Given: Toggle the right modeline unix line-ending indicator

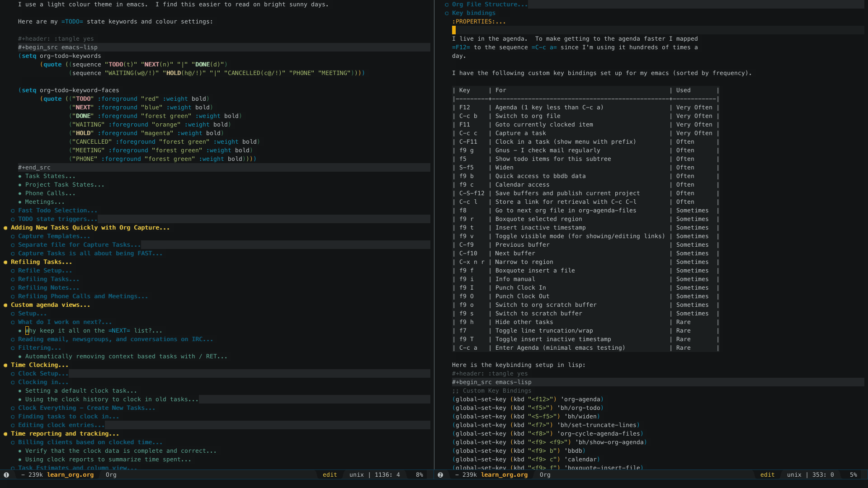Looking at the screenshot, I should [x=794, y=475].
